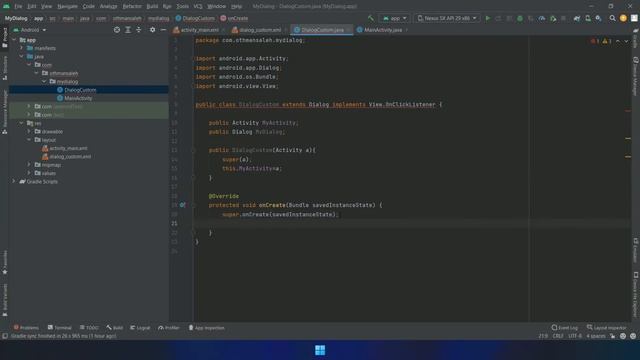640x360 pixels.
Task: Open the Terminal tool window button
Action: (x=59, y=328)
